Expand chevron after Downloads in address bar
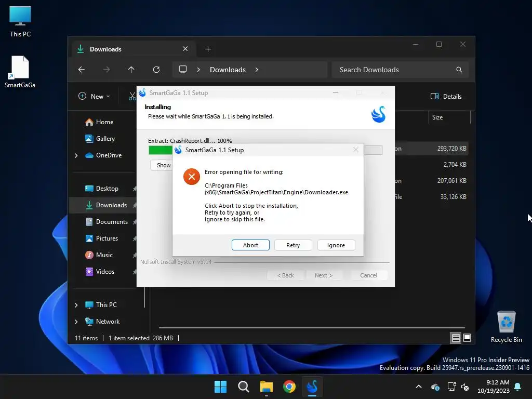This screenshot has width=532, height=399. [257, 70]
